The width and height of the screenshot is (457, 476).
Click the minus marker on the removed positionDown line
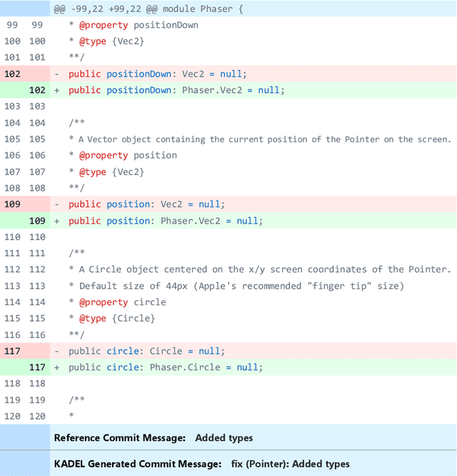click(x=57, y=74)
